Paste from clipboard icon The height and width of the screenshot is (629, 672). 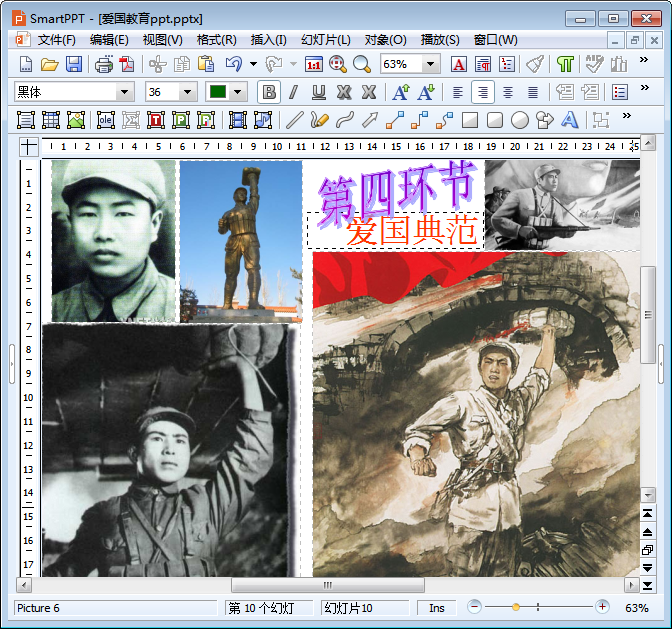[206, 65]
